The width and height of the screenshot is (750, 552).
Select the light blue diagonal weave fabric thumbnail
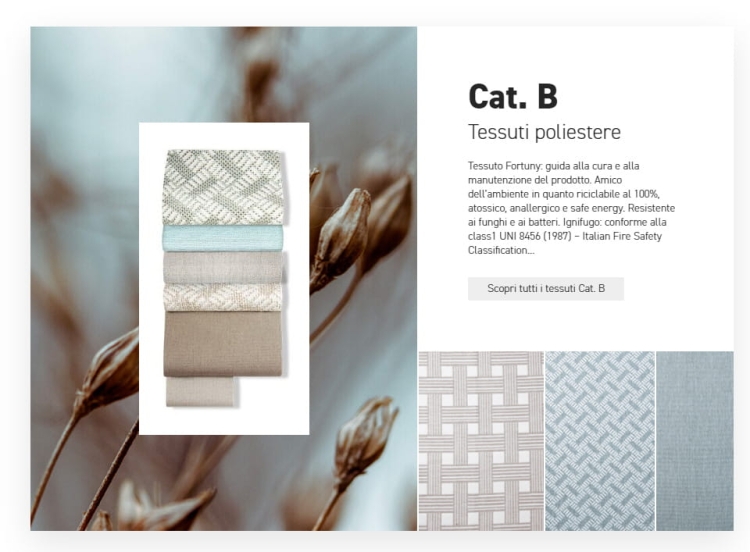[600, 441]
